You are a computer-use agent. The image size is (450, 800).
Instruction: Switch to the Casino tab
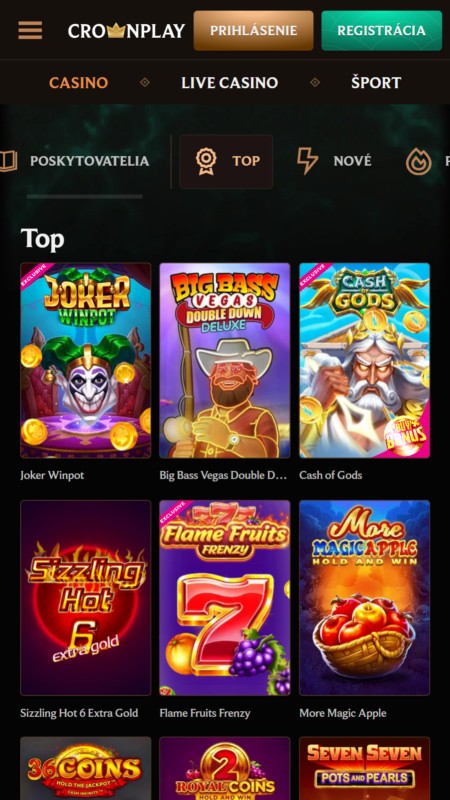pyautogui.click(x=79, y=83)
